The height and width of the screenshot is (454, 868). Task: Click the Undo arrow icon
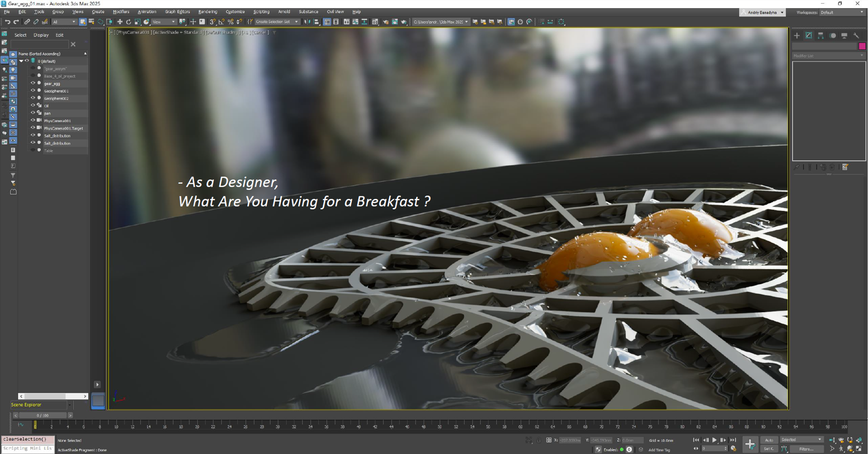[x=7, y=22]
